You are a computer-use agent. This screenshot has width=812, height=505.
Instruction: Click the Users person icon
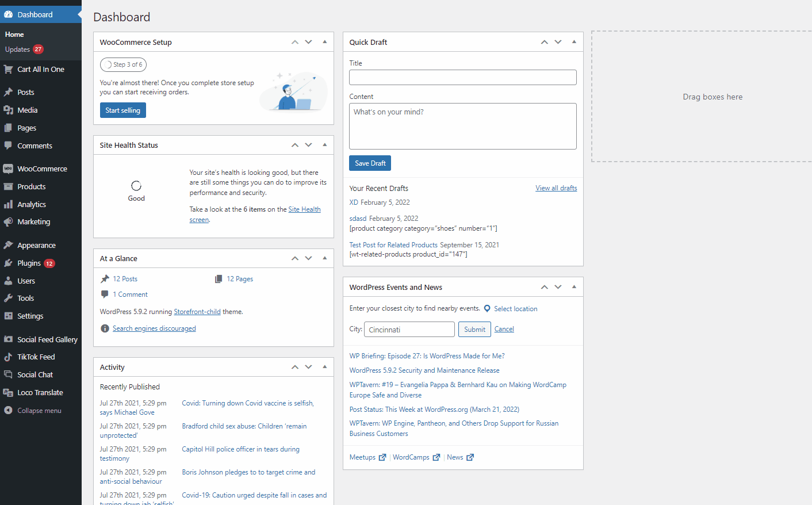click(x=8, y=281)
